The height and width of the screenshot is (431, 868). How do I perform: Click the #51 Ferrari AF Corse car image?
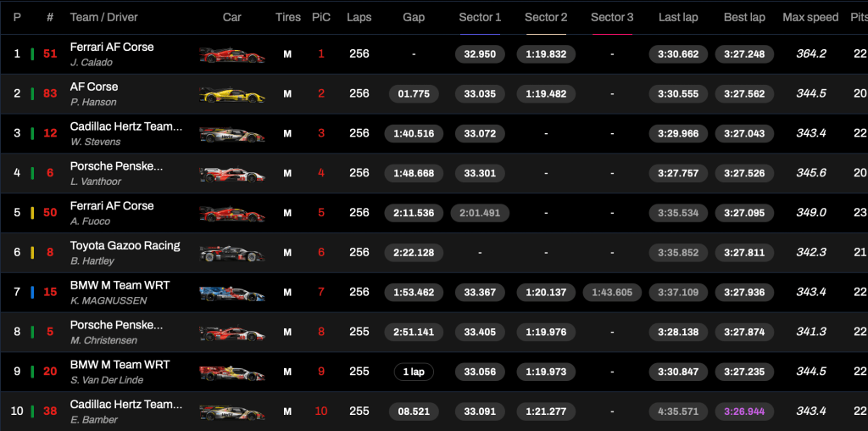231,54
